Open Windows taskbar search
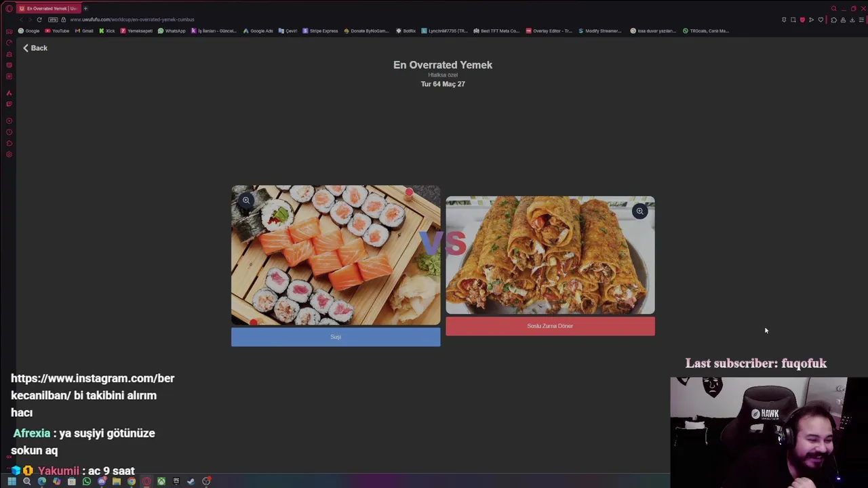The width and height of the screenshot is (868, 488). coord(27,481)
